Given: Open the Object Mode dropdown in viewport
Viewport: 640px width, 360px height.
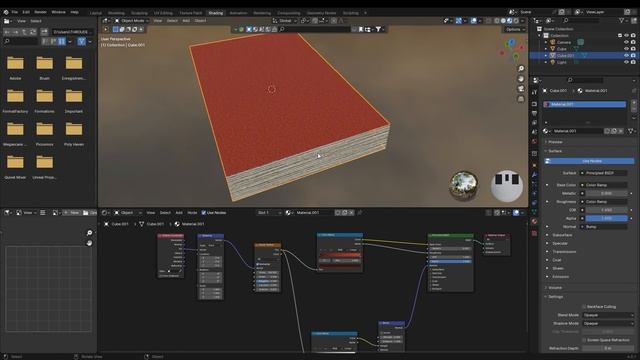Looking at the screenshot, I should tap(131, 20).
